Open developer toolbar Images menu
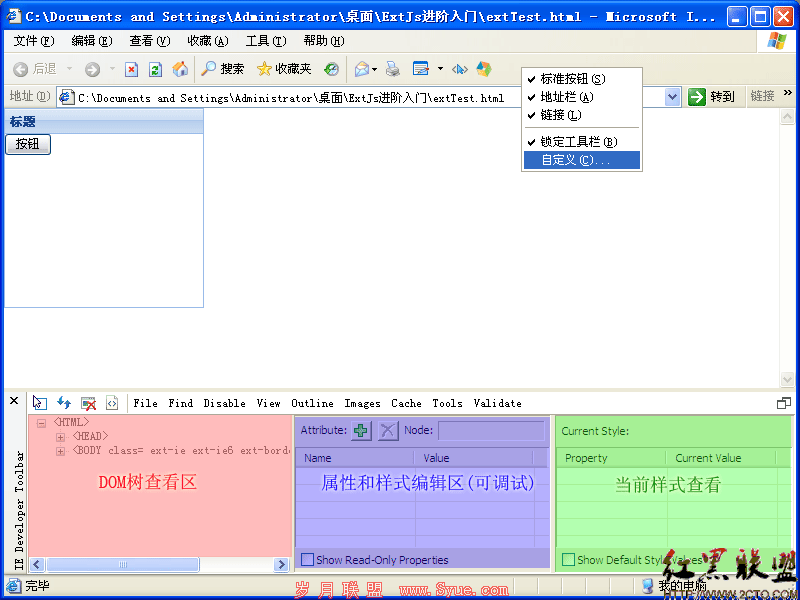Viewport: 800px width, 600px height. point(362,403)
